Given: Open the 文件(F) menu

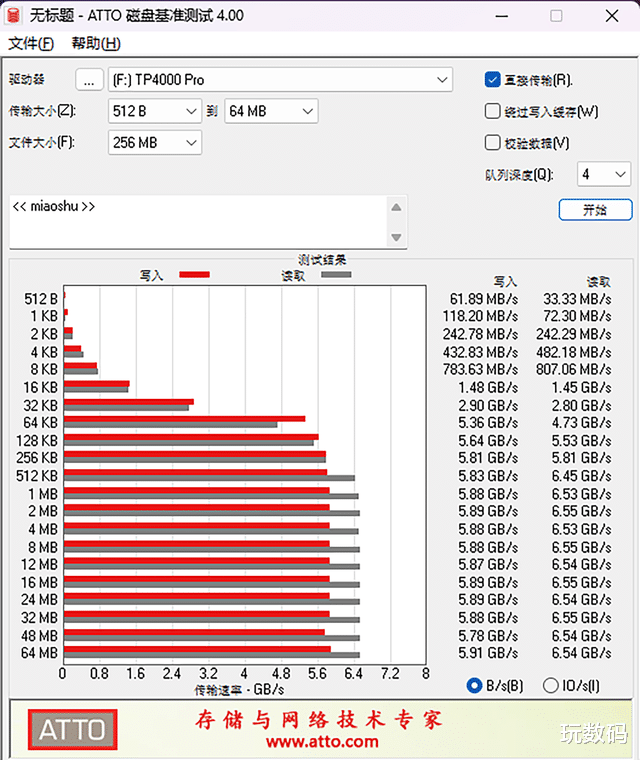Looking at the screenshot, I should point(31,44).
